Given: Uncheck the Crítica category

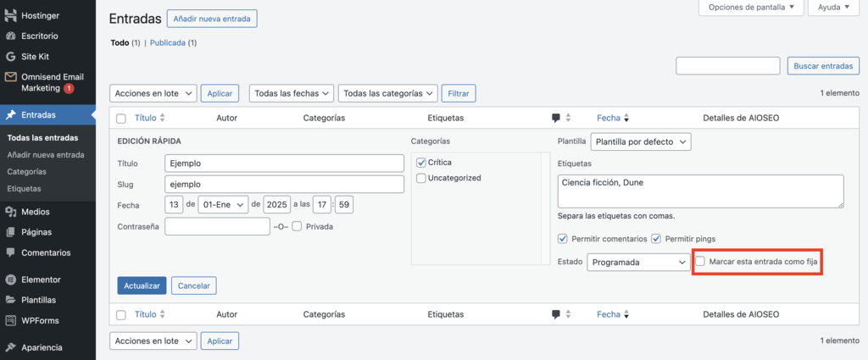Looking at the screenshot, I should coord(420,163).
